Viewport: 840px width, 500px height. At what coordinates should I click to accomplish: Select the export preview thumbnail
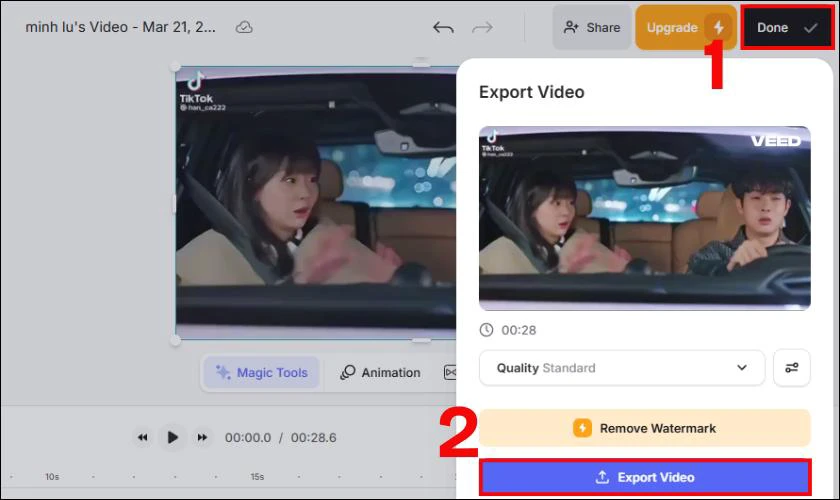[x=644, y=218]
